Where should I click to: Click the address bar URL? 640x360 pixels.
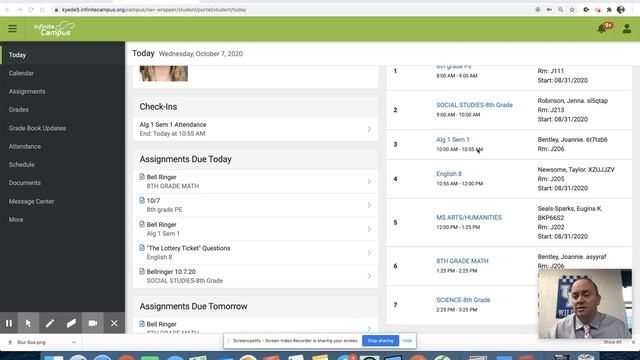tap(154, 10)
